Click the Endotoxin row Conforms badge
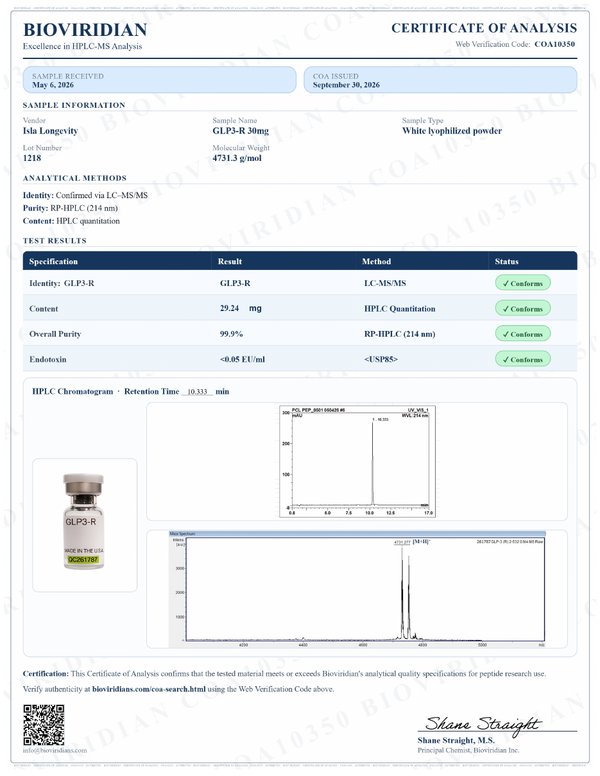Viewport: 600px width, 776px height. pyautogui.click(x=523, y=359)
